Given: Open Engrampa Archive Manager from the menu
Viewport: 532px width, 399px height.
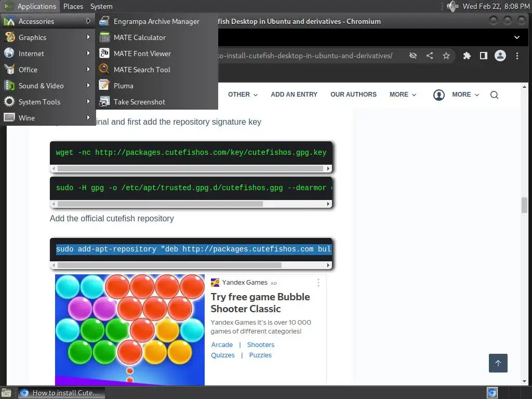Looking at the screenshot, I should coord(157,21).
